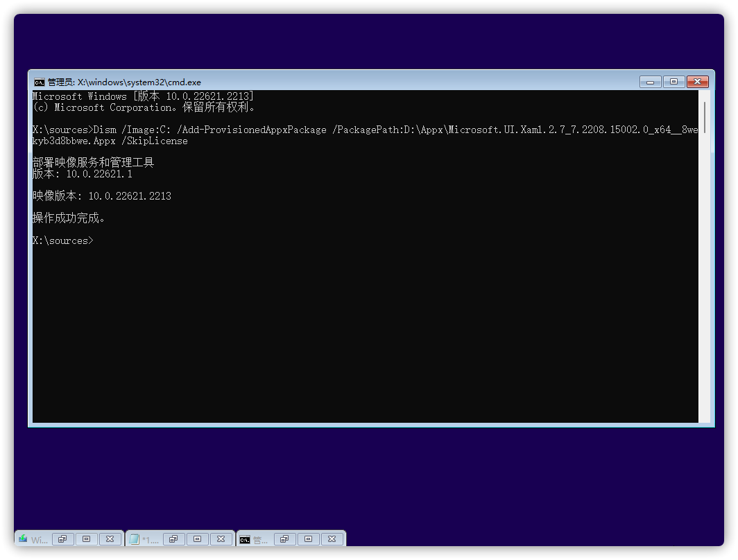Restore the Notepad window from the taskbar

(174, 539)
